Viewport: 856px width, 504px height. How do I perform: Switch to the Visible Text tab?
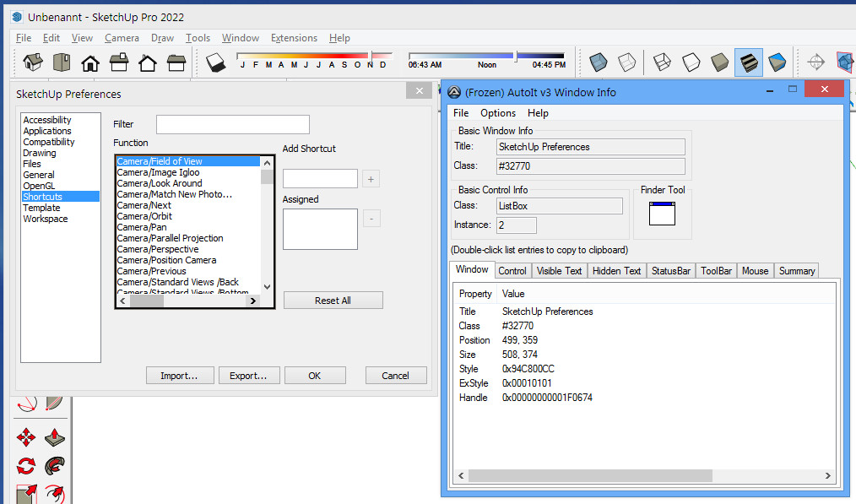point(559,271)
